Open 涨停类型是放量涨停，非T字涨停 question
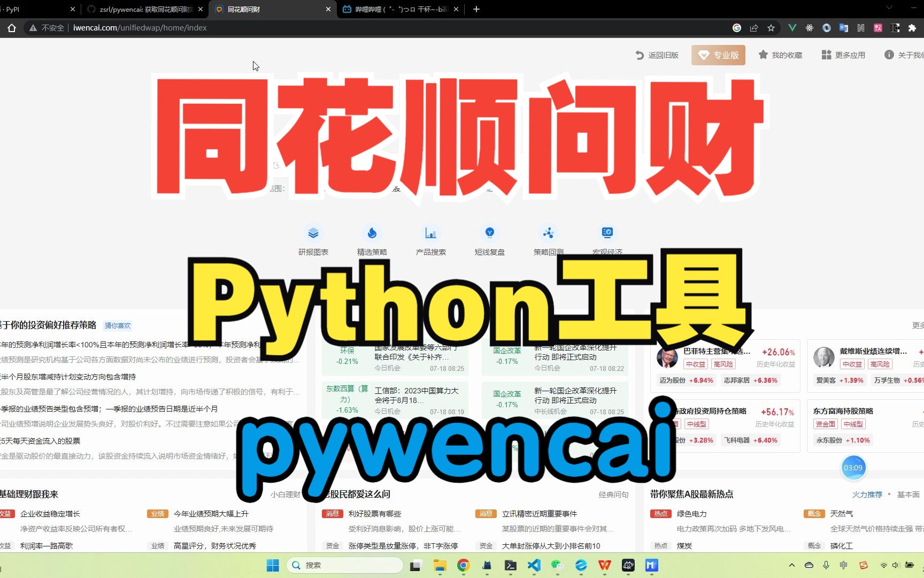The height and width of the screenshot is (578, 924). [403, 546]
